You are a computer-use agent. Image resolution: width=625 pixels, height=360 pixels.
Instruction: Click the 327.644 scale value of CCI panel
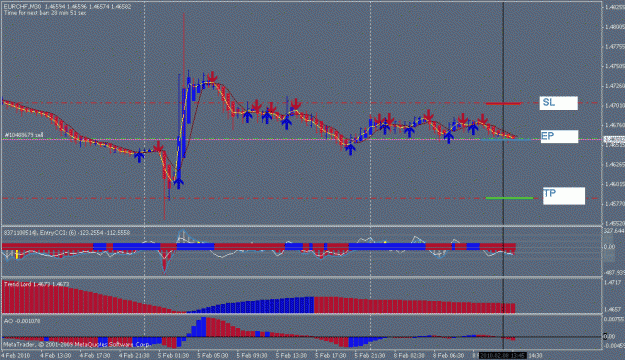[614, 231]
